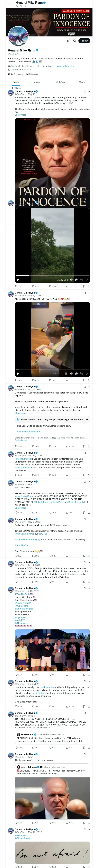Viewport: 98px width, 868px height.
Task: Expand 'Show more' on the Nov 10, 2024 post
Action: pyautogui.click(x=20, y=413)
